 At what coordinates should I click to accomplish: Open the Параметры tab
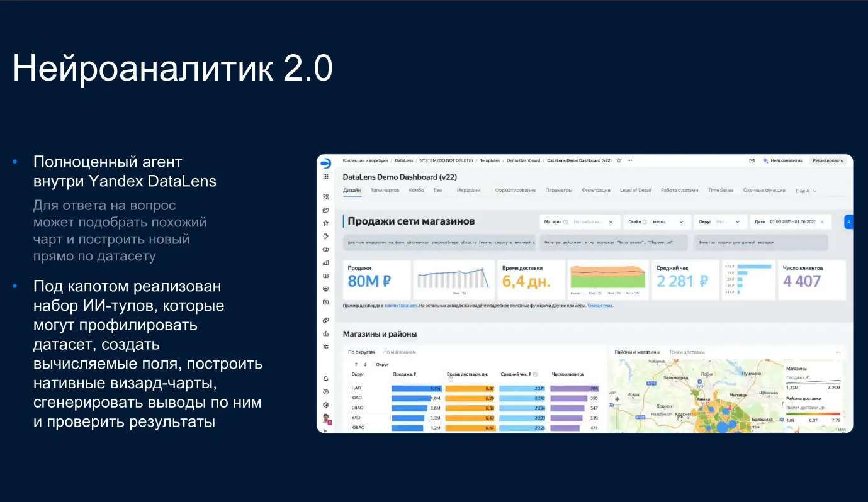(559, 190)
